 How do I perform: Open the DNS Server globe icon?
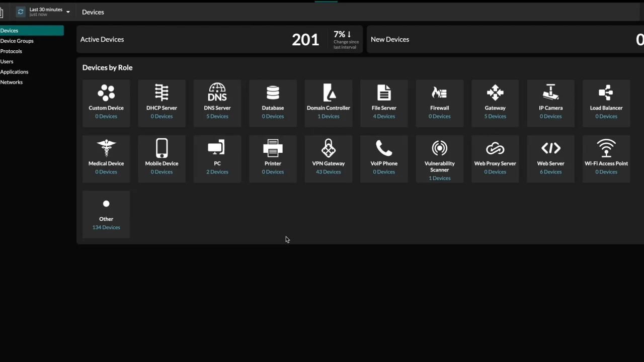tap(217, 93)
